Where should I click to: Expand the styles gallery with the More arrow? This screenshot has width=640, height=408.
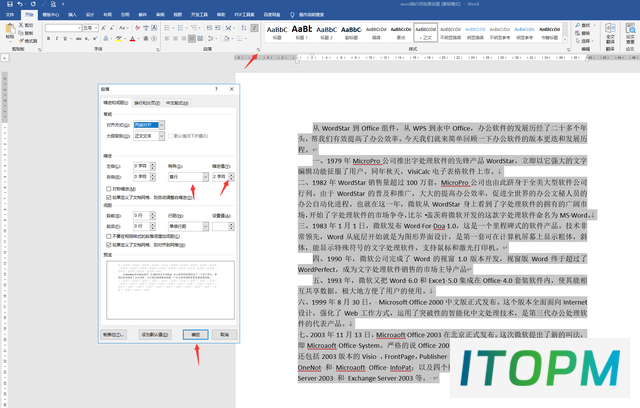click(x=565, y=40)
